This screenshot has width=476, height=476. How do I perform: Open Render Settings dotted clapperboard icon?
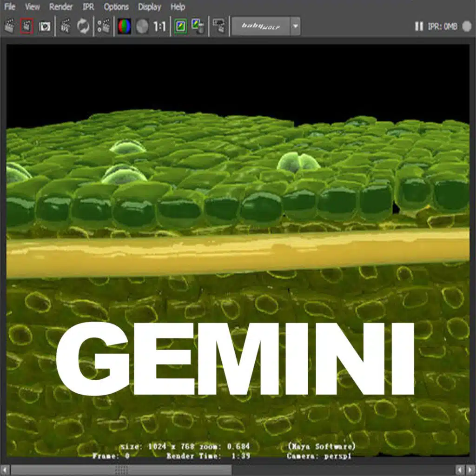click(104, 26)
